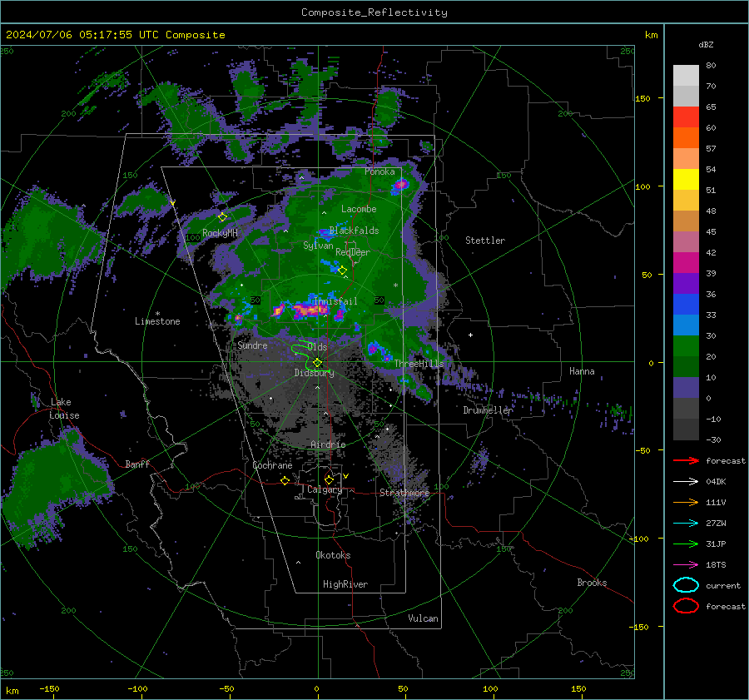Click the Stettler label
Image resolution: width=749 pixels, height=700 pixels.
(485, 241)
